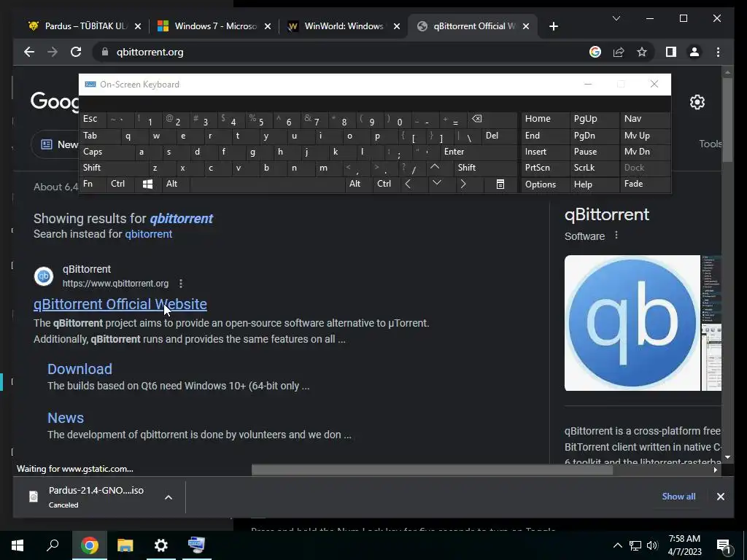Open more options beside qbittorrent.org result URL
Image resolution: width=747 pixels, height=560 pixels.
tap(181, 284)
